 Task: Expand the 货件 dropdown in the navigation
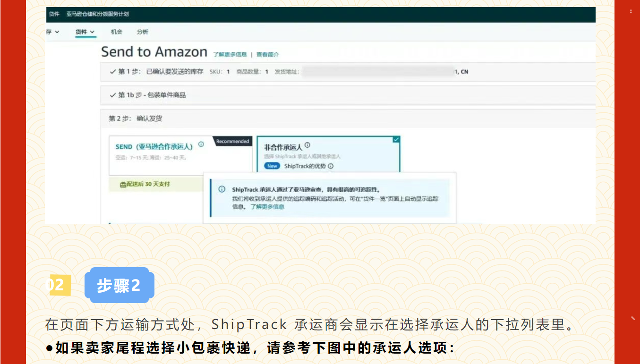tap(84, 32)
